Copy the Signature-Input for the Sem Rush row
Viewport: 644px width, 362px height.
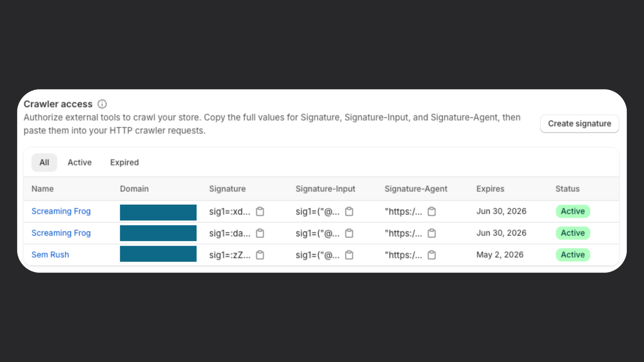349,255
